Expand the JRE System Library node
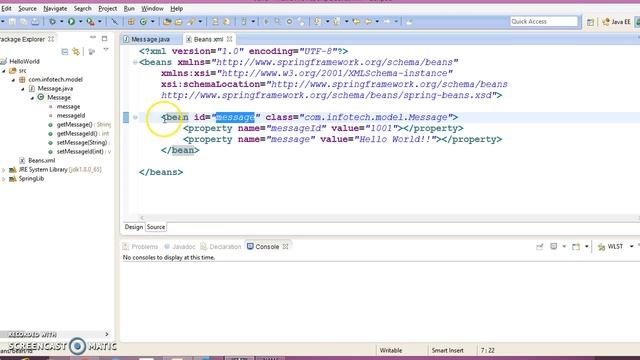Viewport: 640px width, 360px height. (4, 169)
